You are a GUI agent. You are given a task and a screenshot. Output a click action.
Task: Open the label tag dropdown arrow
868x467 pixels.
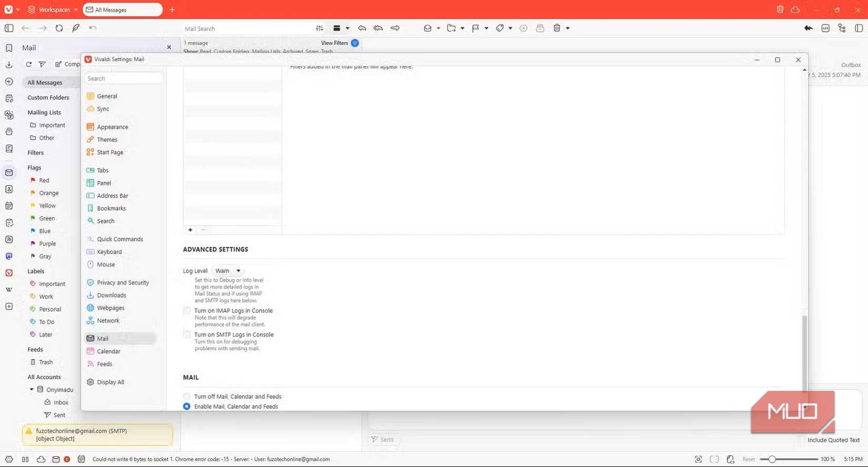point(510,28)
